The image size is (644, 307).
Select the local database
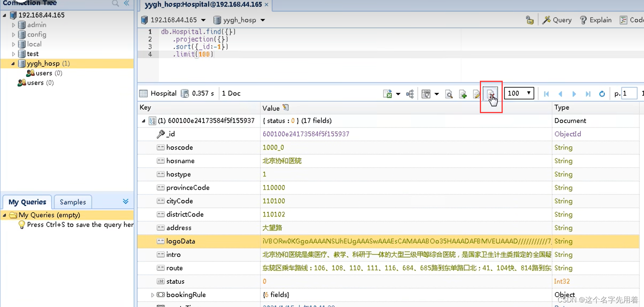click(x=34, y=44)
